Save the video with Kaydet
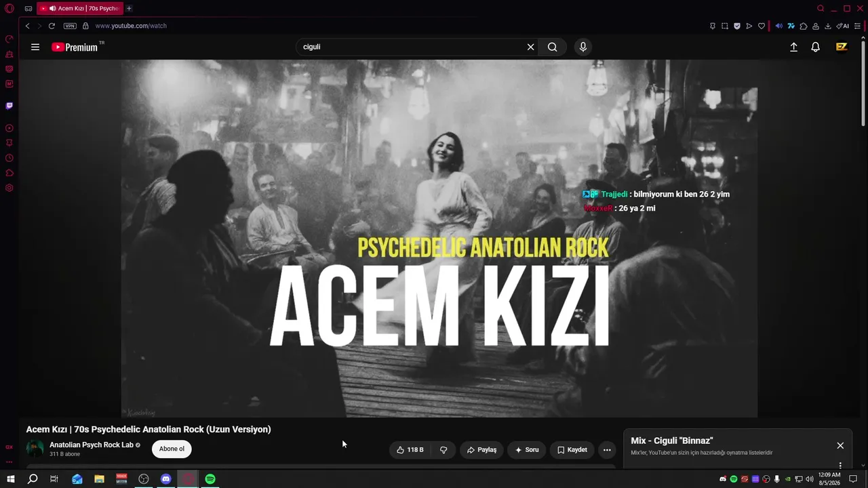868x488 pixels. tap(572, 449)
